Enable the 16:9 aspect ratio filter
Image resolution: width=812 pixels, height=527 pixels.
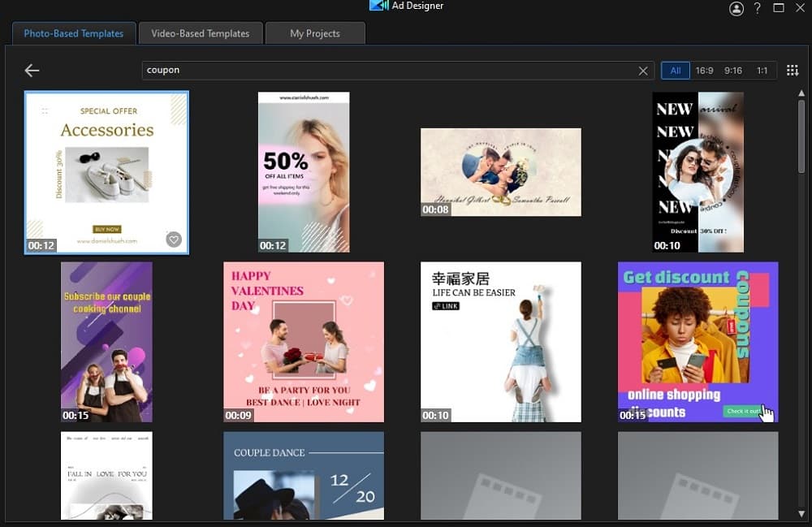(x=703, y=70)
